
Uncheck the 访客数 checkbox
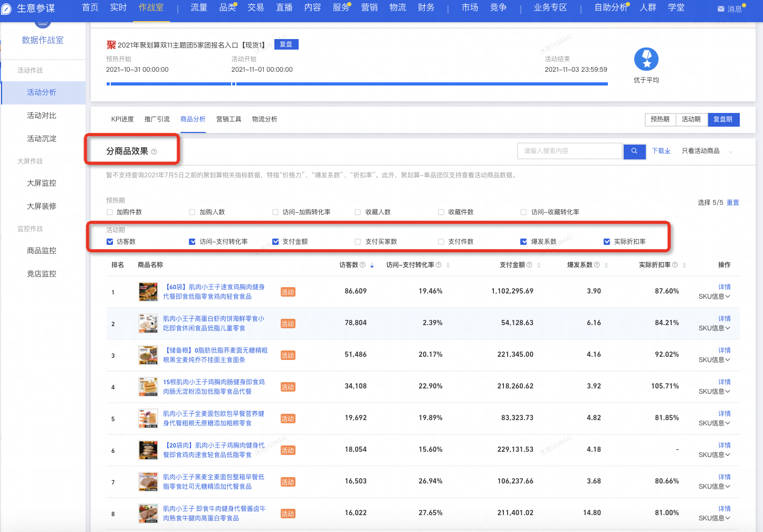pyautogui.click(x=110, y=242)
